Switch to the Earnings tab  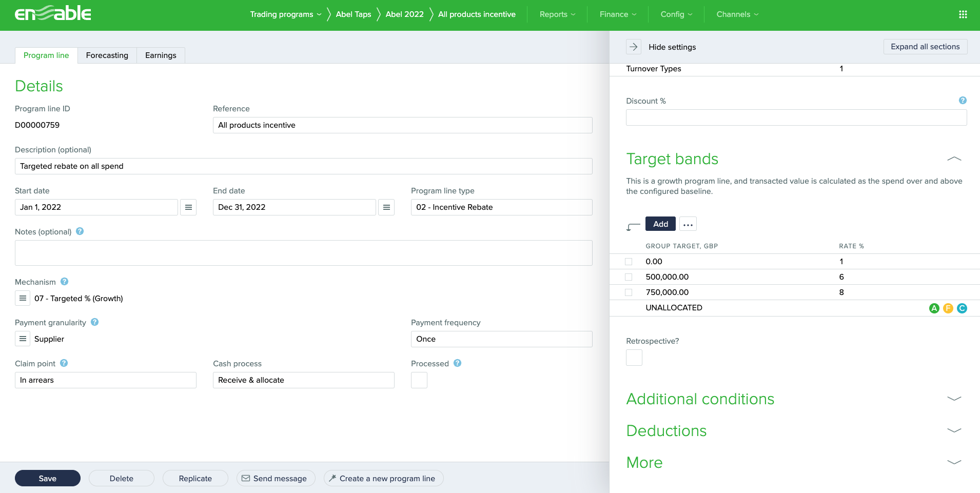pos(161,55)
